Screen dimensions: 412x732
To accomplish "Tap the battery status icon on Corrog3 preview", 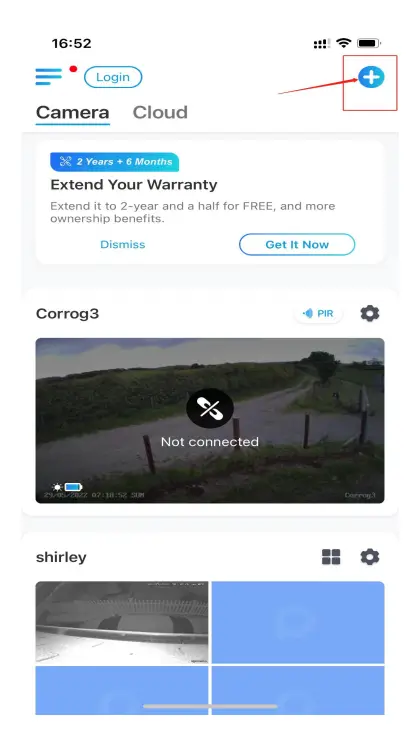I will point(73,487).
